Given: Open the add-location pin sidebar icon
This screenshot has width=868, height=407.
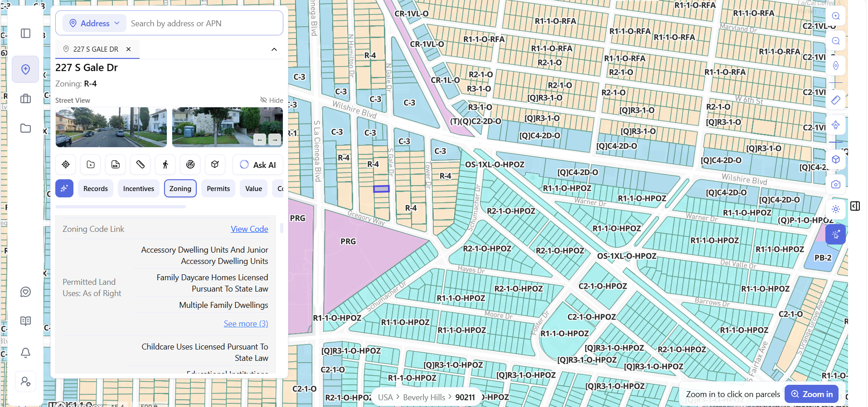Looking at the screenshot, I should click(x=25, y=69).
